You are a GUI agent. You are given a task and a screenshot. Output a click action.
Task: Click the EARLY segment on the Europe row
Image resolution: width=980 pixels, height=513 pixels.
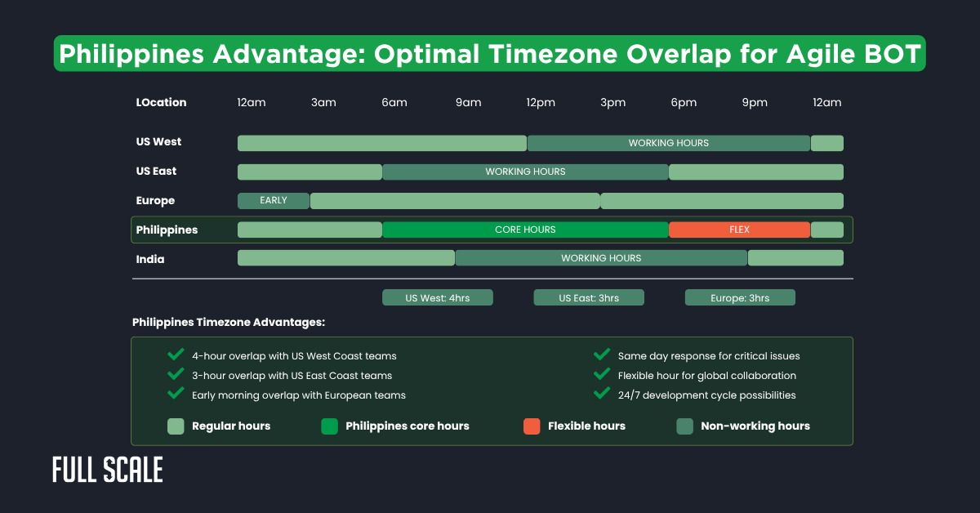[x=273, y=200]
